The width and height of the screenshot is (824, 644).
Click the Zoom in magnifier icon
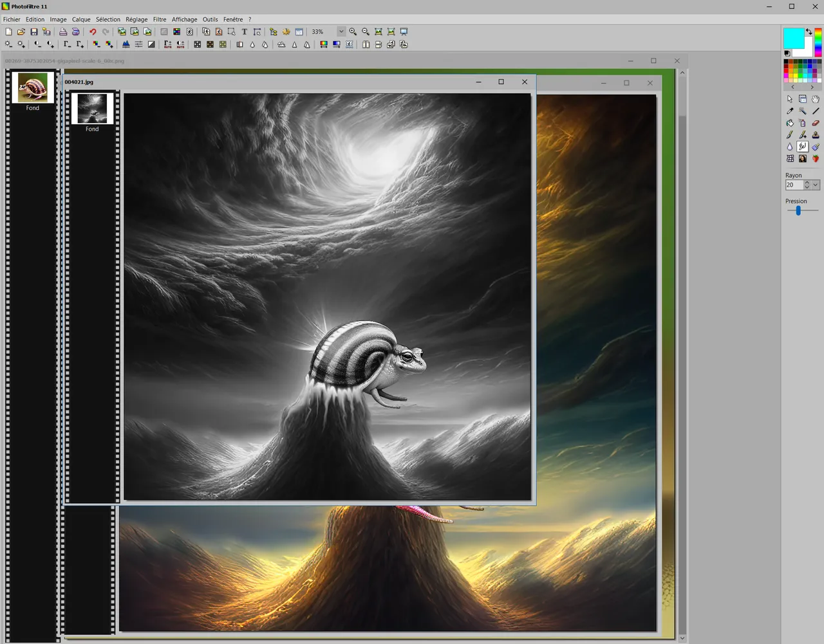pyautogui.click(x=353, y=32)
